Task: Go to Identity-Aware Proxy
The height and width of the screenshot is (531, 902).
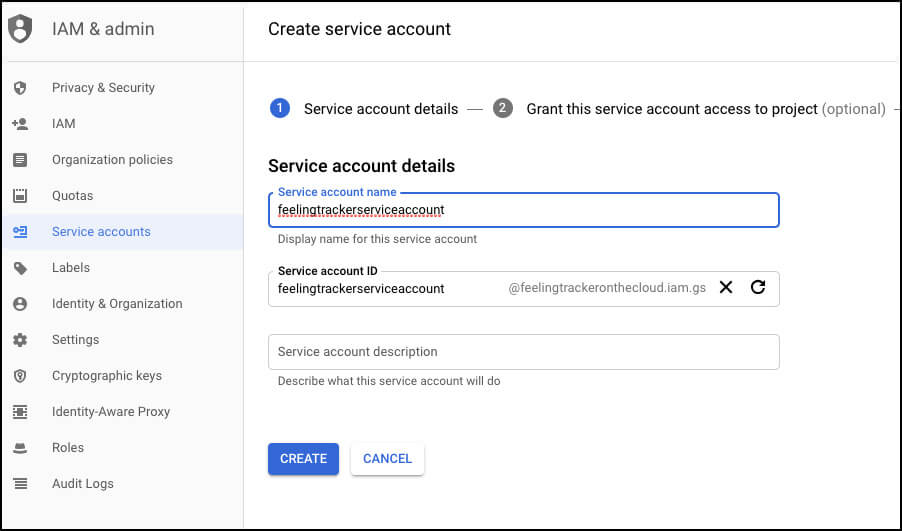Action: [x=111, y=412]
